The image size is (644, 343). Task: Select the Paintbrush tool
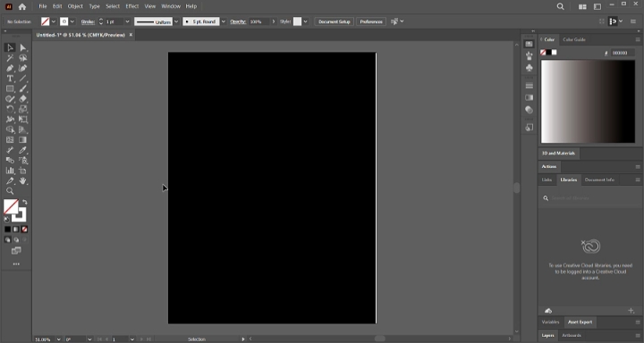point(23,88)
